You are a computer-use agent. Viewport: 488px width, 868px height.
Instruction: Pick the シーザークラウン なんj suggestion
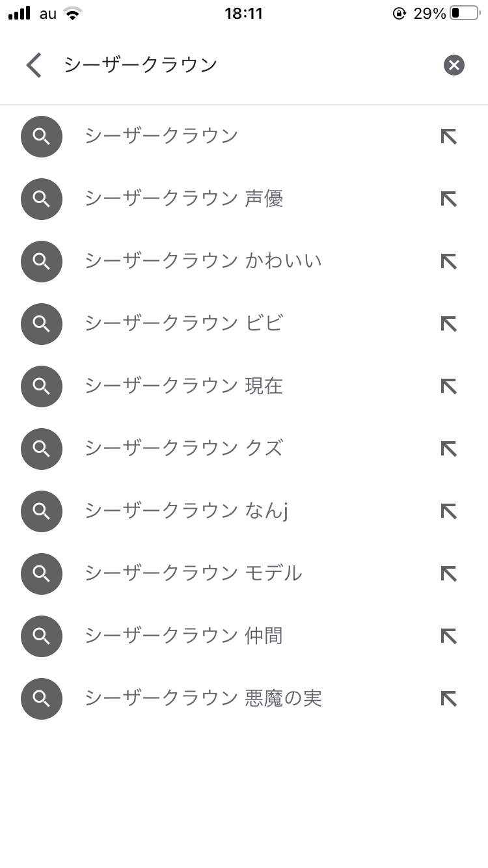coord(186,511)
